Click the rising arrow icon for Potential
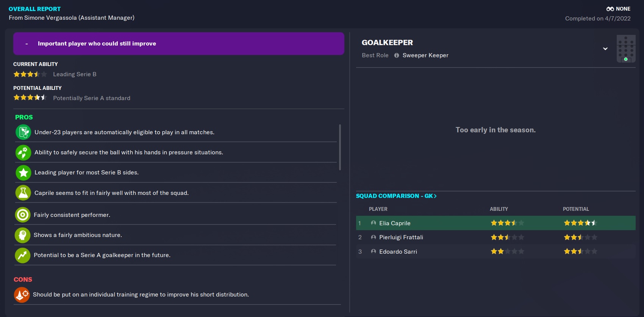This screenshot has width=644, height=317. click(x=22, y=255)
